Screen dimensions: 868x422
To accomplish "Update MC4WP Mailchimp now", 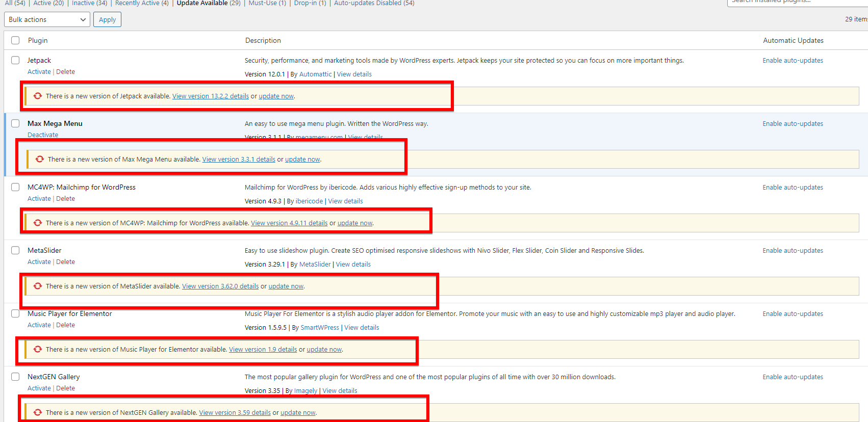I will coord(355,223).
